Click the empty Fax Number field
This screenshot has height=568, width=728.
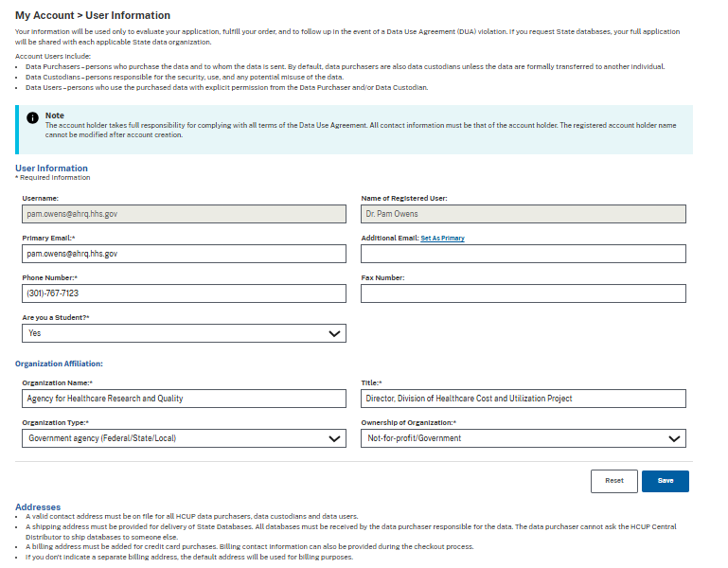(524, 293)
